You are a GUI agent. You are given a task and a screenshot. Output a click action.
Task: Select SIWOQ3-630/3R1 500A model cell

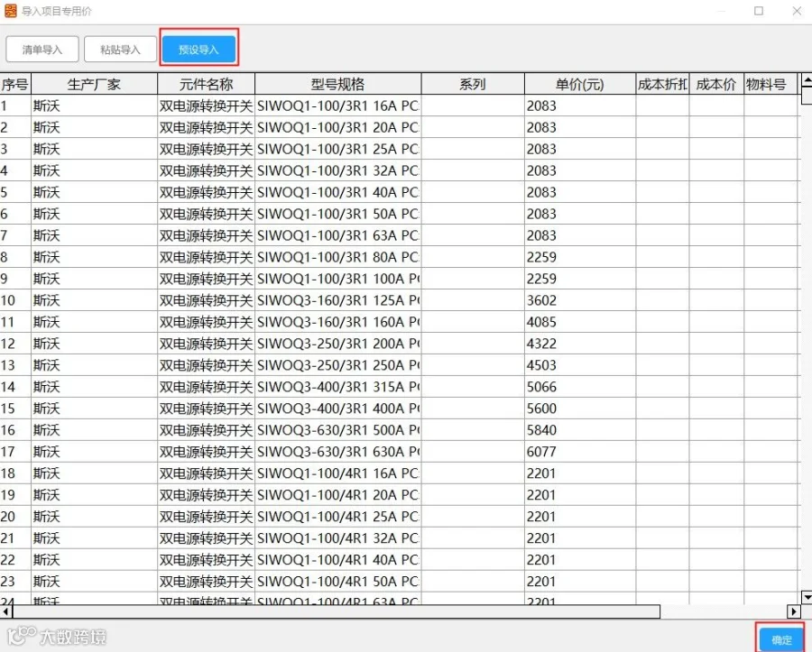tap(337, 430)
